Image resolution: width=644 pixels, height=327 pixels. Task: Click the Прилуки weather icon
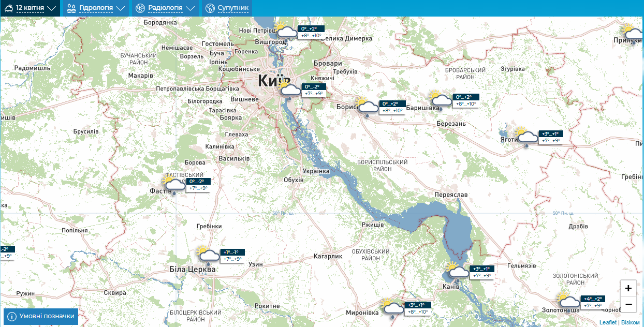633,33
